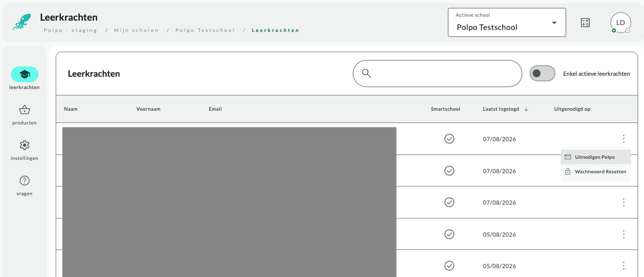The height and width of the screenshot is (277, 644).
Task: Click Smartschool checkmark in second 07/08/2026 row
Action: click(449, 171)
